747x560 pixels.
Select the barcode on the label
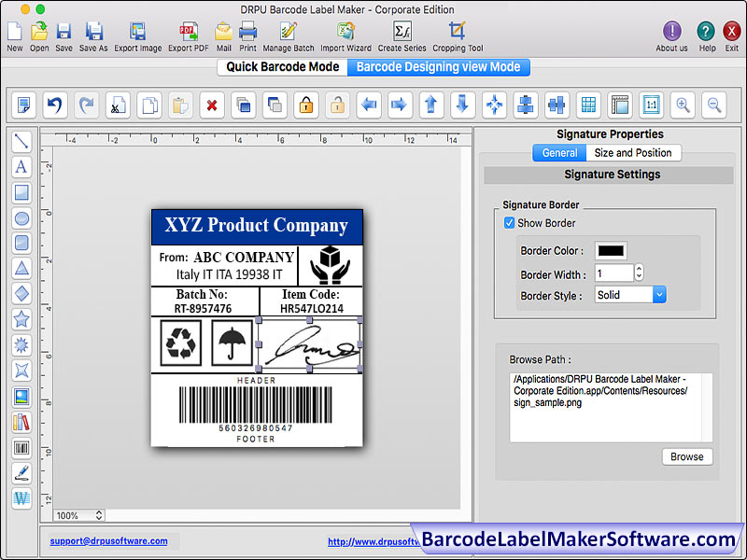click(256, 404)
